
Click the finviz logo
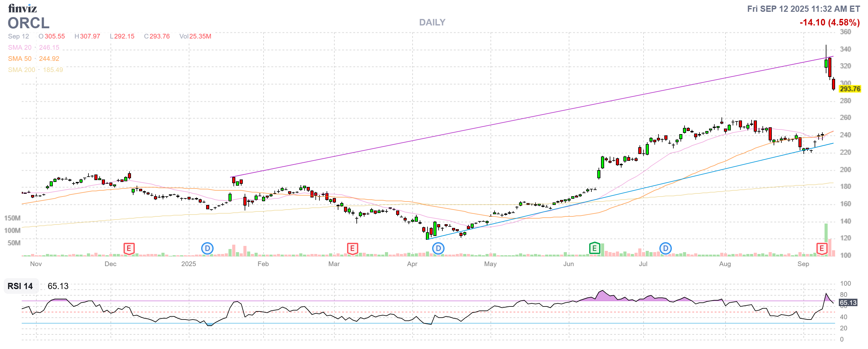[x=22, y=8]
